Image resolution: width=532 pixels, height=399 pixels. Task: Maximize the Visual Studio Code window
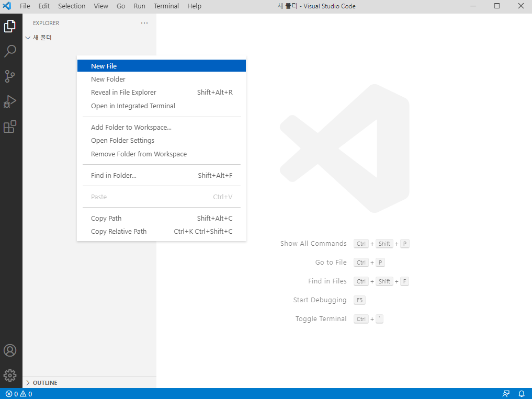tap(497, 6)
